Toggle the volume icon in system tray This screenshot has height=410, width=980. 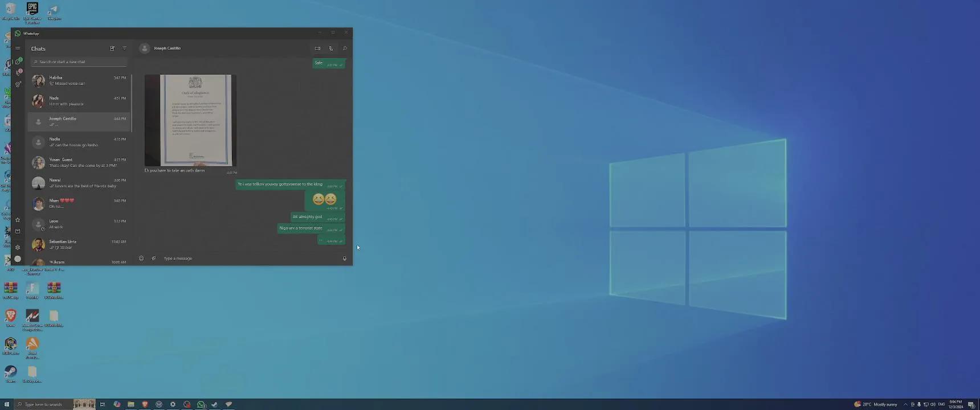933,404
